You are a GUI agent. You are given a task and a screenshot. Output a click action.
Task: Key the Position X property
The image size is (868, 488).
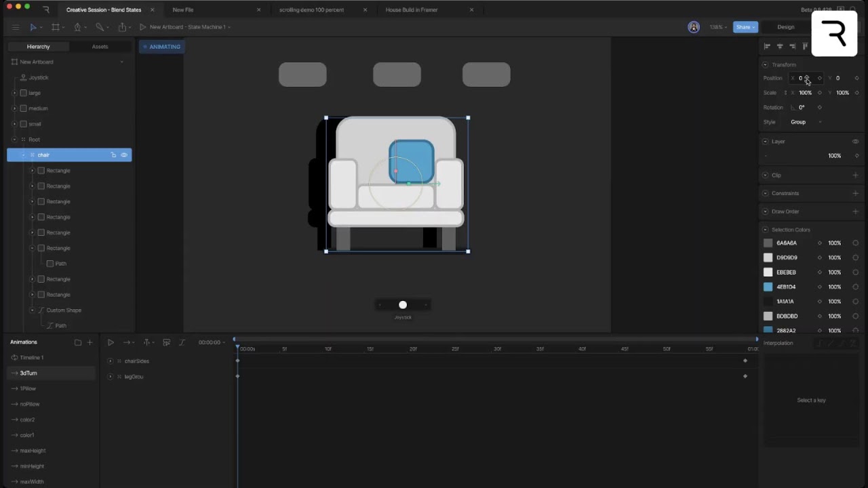[819, 78]
